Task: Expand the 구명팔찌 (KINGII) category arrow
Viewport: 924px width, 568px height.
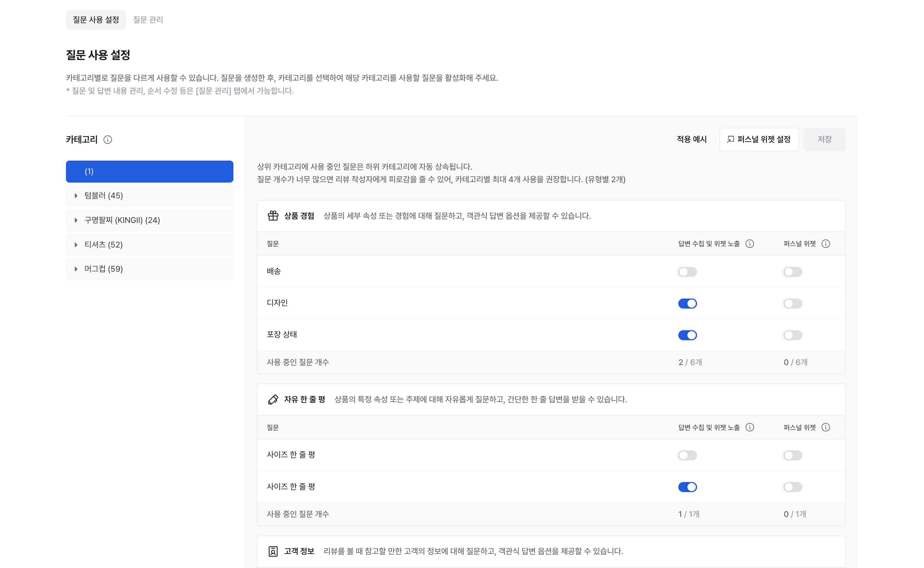Action: point(76,220)
